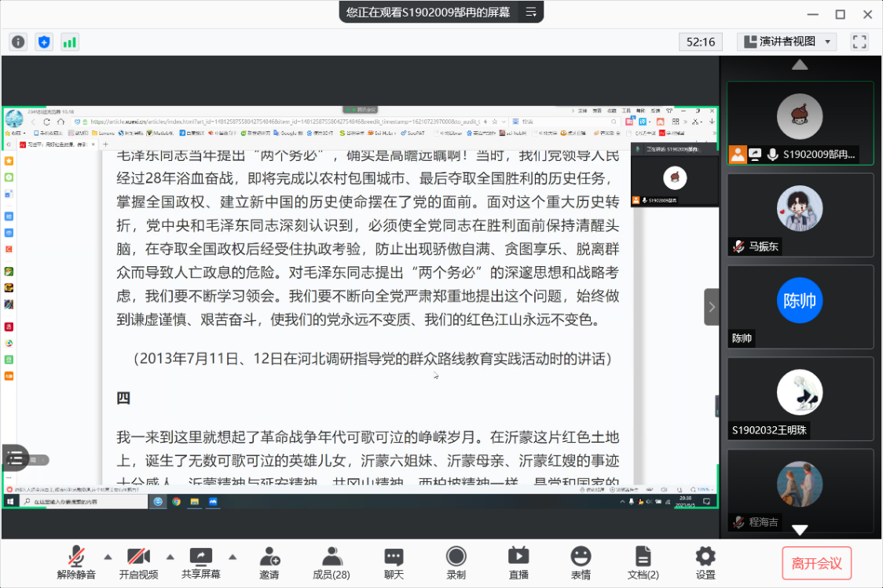Viewport: 883px width, 588px height.
Task: Open meeting information icon
Action: pyautogui.click(x=18, y=42)
